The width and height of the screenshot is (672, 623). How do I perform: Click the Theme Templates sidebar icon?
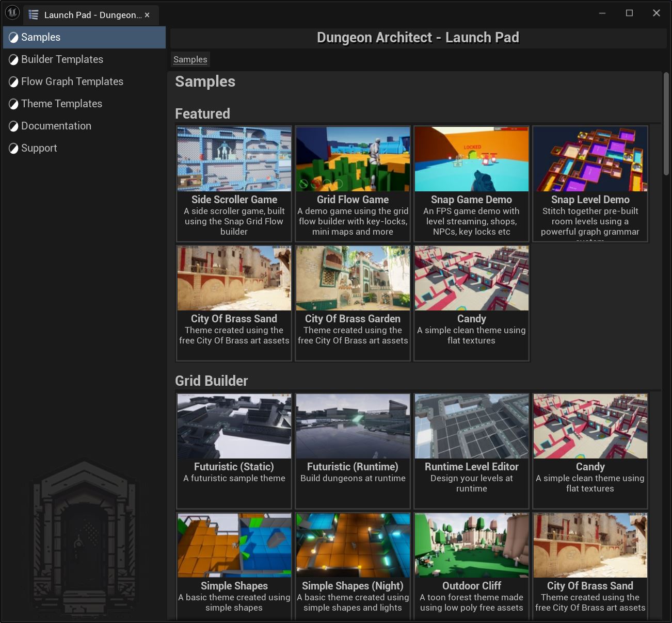click(13, 104)
